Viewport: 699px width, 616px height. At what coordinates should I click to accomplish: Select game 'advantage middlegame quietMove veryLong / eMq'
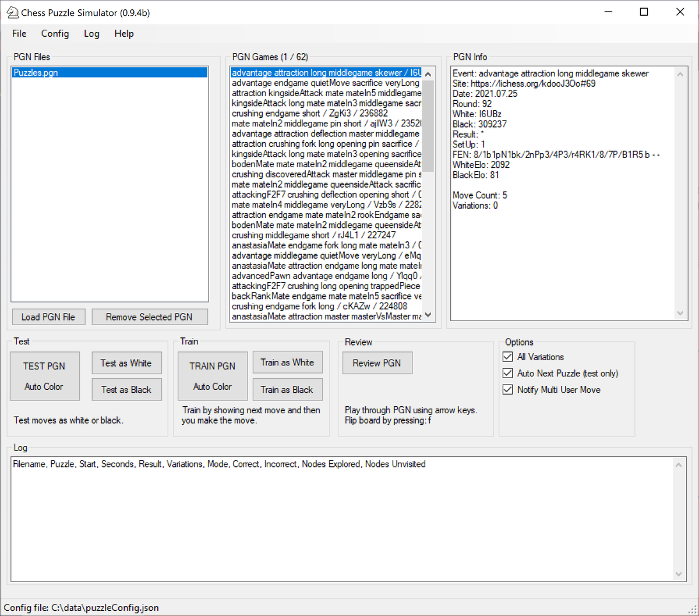click(x=326, y=255)
